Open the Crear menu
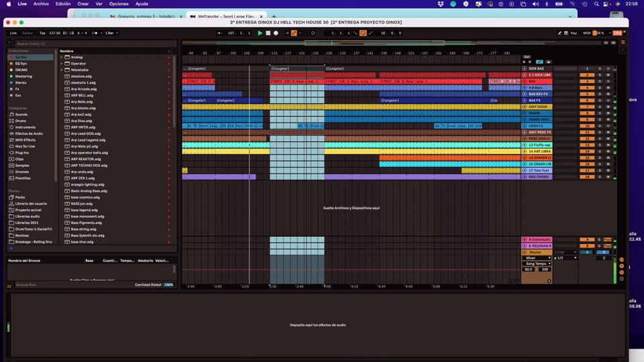The height and width of the screenshot is (362, 644). pos(83,4)
